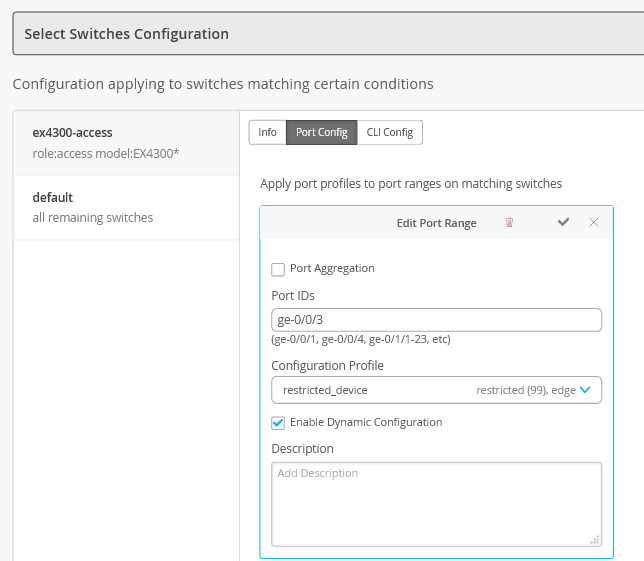Open the CLI Config tab
The height and width of the screenshot is (561, 644).
390,132
